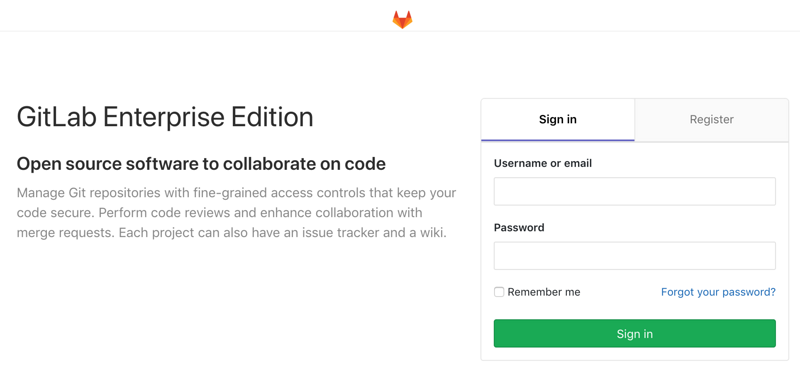Click the "Password" field label
This screenshot has width=800, height=377.
point(519,228)
